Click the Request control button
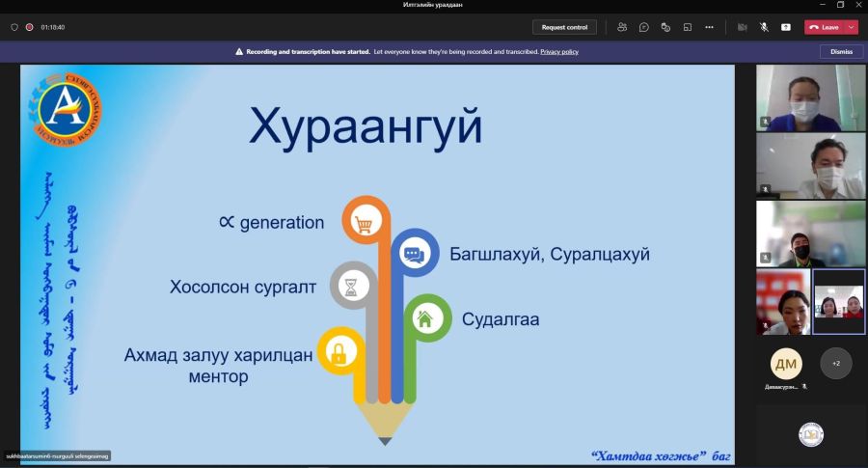The image size is (868, 468). 564,27
